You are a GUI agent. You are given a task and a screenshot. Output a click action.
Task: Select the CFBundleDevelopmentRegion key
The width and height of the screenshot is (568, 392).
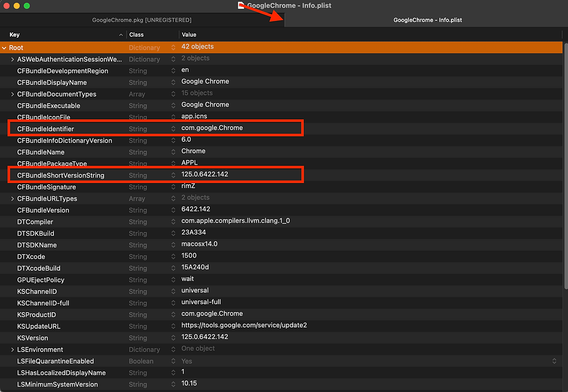(x=63, y=71)
